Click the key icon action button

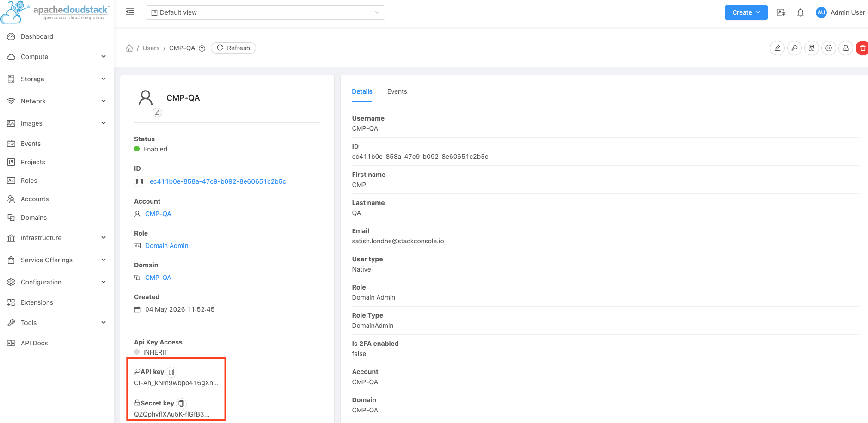[795, 48]
